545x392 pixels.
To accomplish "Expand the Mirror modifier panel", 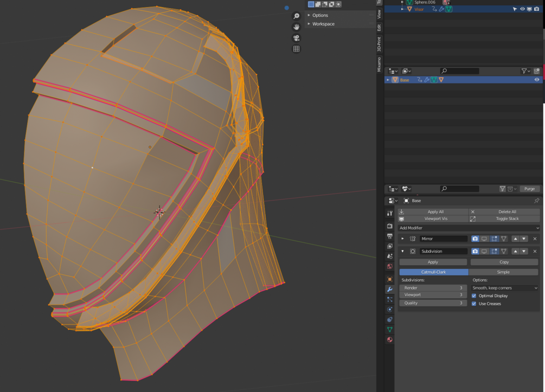I will (402, 239).
